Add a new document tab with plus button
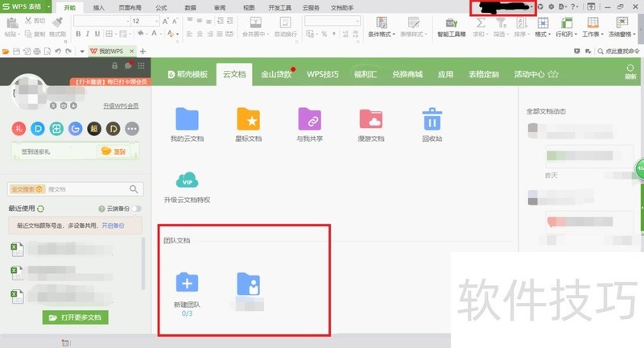Viewport: 644px width, 348px height. pos(142,52)
